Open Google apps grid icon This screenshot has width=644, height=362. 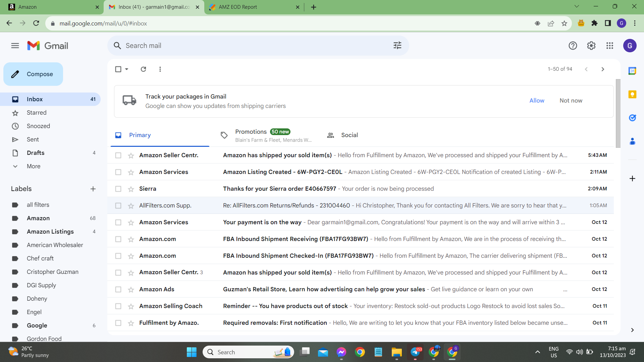click(x=610, y=46)
